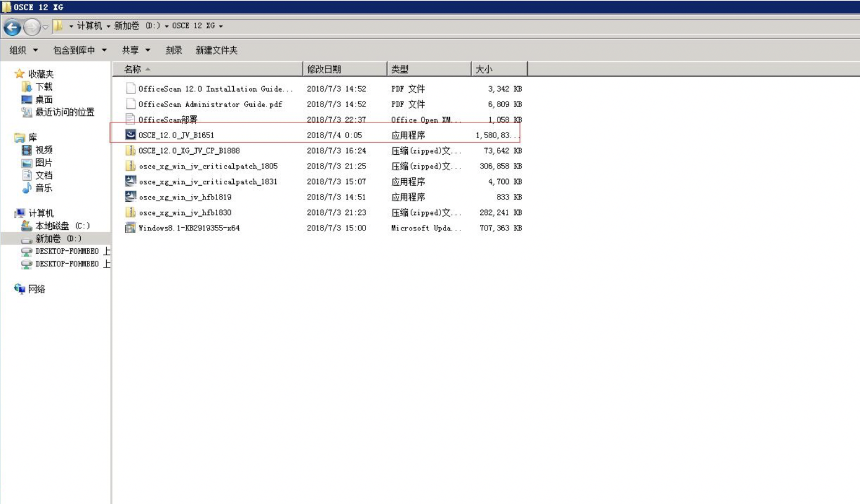
Task: Click the Back navigation arrow button
Action: pyautogui.click(x=12, y=27)
